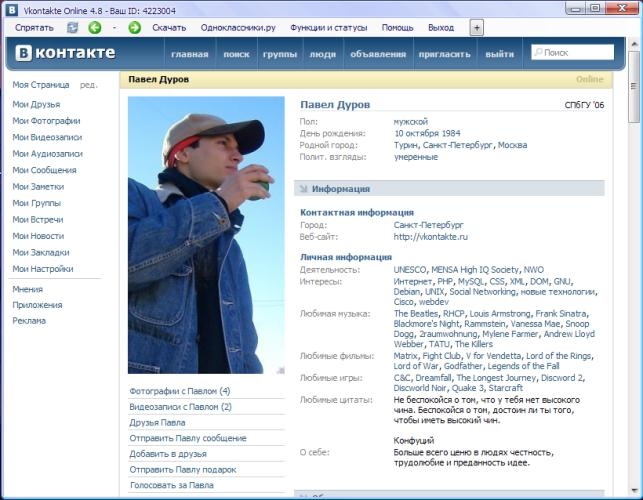Click Голосовать за Павла
The height and width of the screenshot is (500, 643).
(x=172, y=485)
